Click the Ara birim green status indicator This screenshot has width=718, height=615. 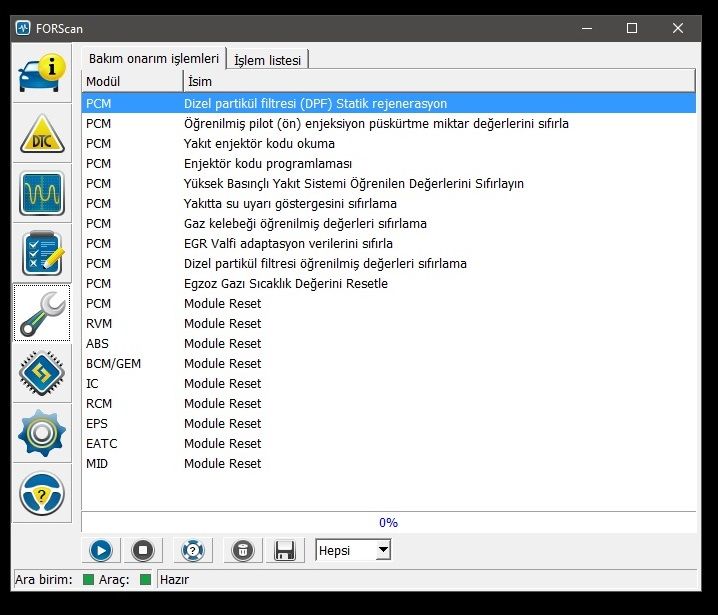pyautogui.click(x=88, y=580)
